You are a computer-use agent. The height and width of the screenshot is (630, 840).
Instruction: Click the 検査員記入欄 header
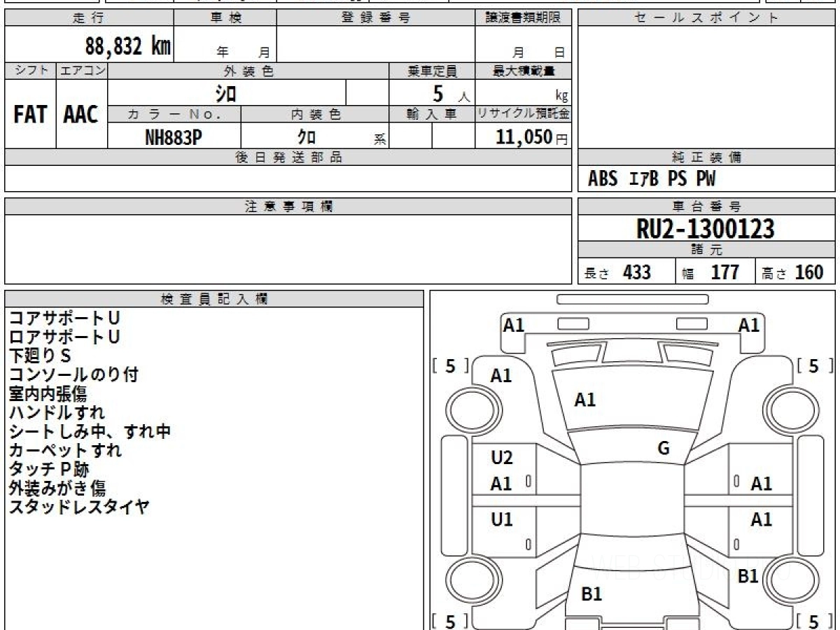[214, 299]
